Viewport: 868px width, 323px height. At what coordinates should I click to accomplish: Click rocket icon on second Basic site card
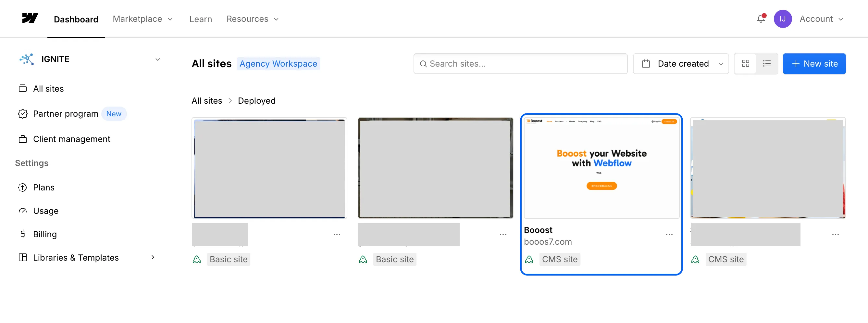point(363,259)
